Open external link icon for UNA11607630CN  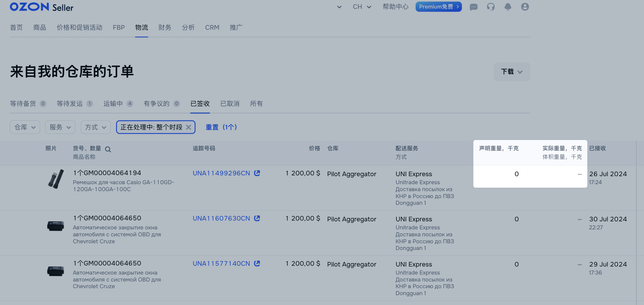pyautogui.click(x=257, y=218)
